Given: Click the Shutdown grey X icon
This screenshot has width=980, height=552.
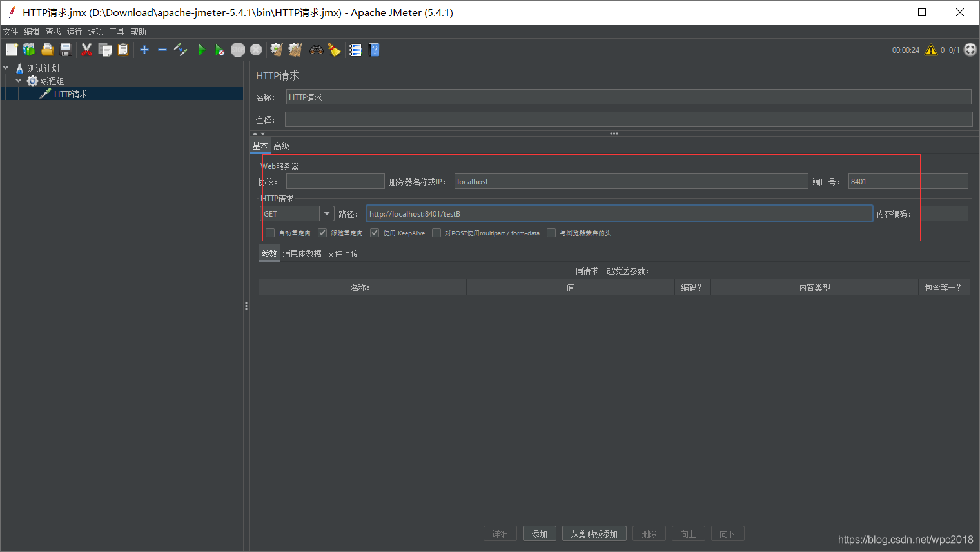Looking at the screenshot, I should pos(256,50).
